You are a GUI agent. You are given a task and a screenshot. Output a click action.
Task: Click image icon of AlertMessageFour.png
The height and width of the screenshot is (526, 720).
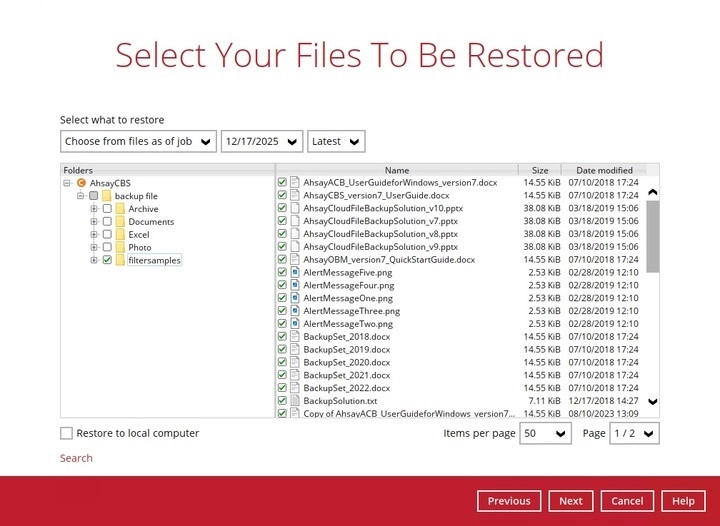(295, 285)
